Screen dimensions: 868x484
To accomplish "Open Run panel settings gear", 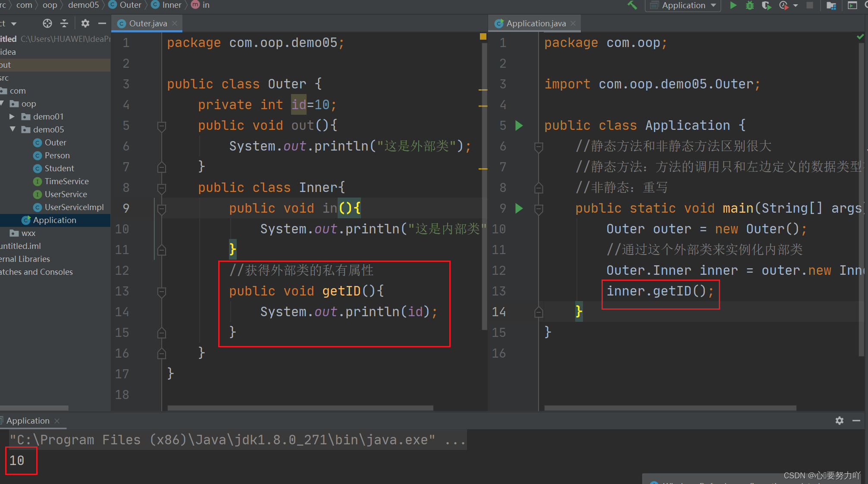I will (x=839, y=420).
